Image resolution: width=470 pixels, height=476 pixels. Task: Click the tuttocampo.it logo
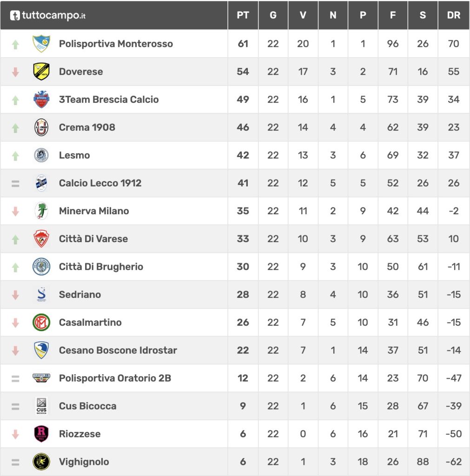click(x=48, y=15)
